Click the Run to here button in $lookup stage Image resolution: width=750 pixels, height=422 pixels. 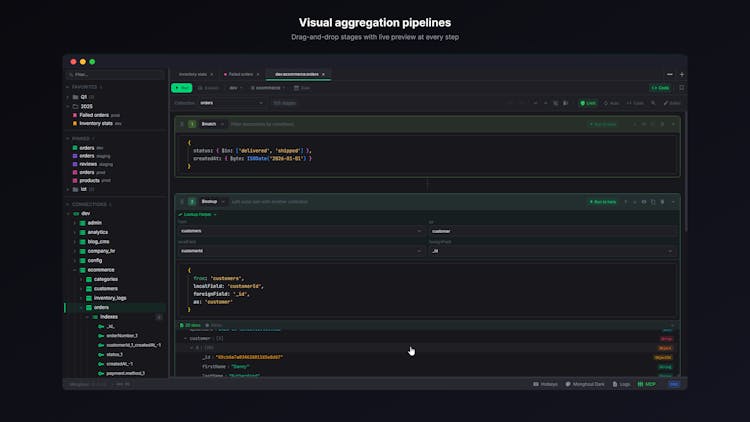point(602,201)
